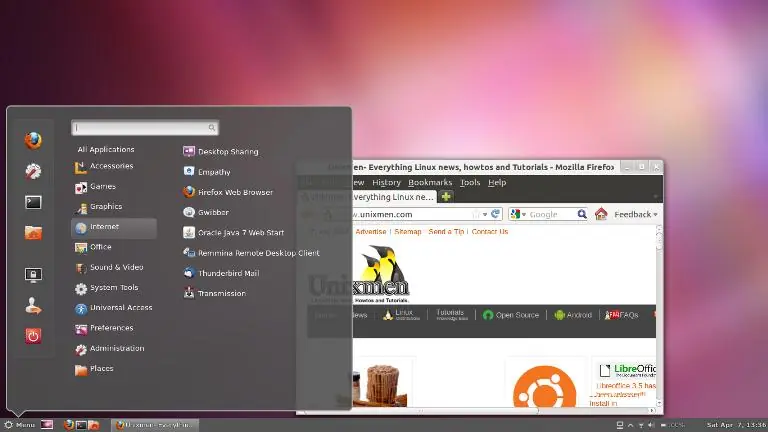Open the URL bar history dropdown arrow
768x432 pixels.
tap(485, 215)
